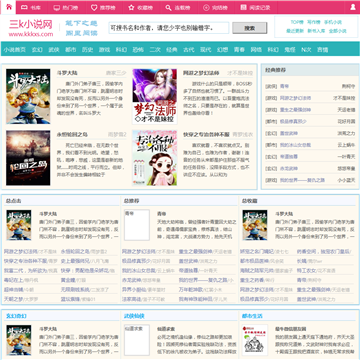360x360 pixels.
Task: Open the 新书入库 link
Action: tap(316, 31)
